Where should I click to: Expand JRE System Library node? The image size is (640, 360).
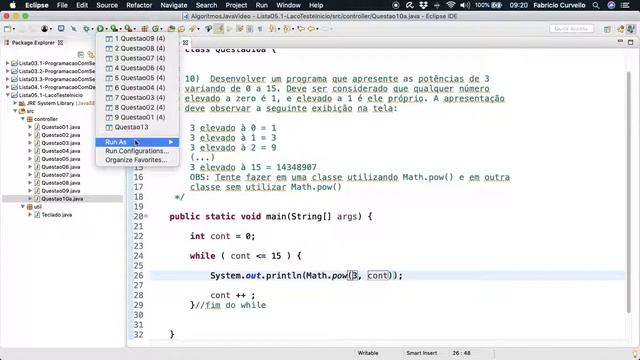pyautogui.click(x=15, y=103)
